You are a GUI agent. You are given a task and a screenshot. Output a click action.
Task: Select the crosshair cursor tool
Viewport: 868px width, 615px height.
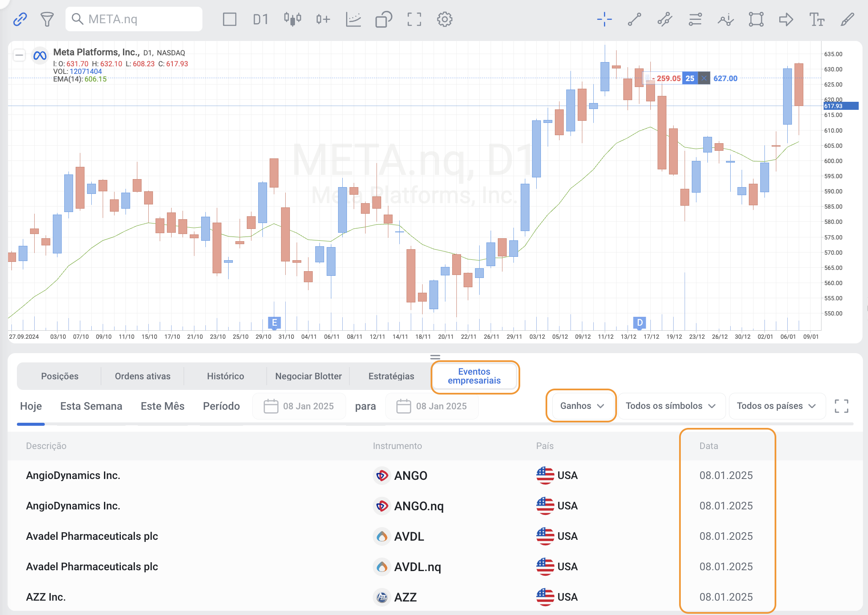tap(604, 19)
